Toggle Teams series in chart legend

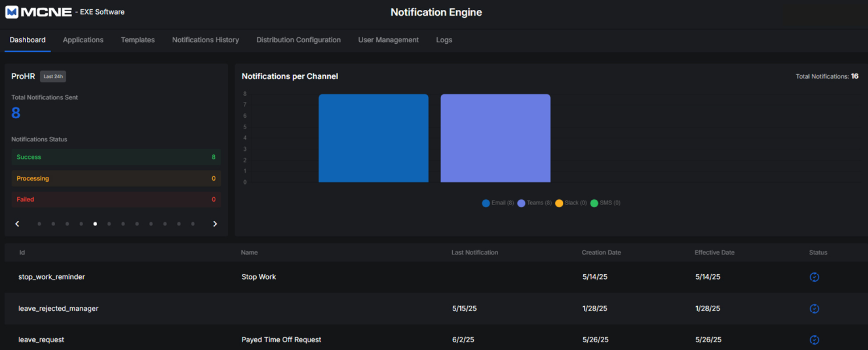(534, 203)
